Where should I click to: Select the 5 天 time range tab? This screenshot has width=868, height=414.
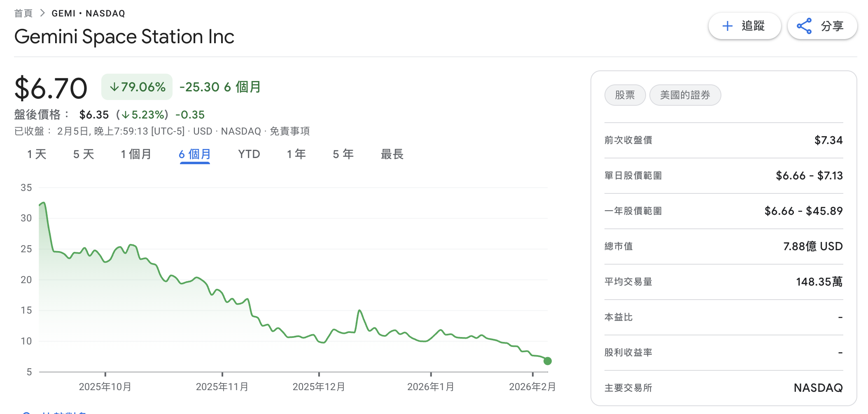(x=84, y=154)
